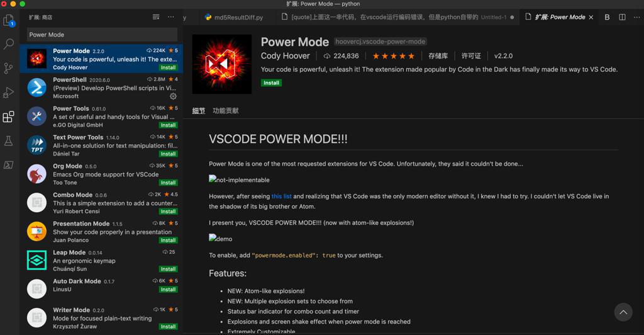Select the PowerShell extension title
Image resolution: width=644 pixels, height=335 pixels.
[x=69, y=80]
